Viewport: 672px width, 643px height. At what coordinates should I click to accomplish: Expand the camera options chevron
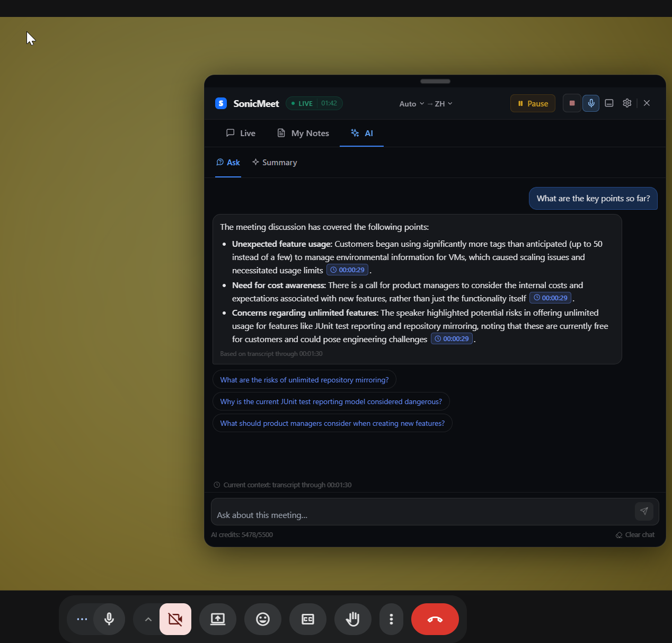pos(148,619)
